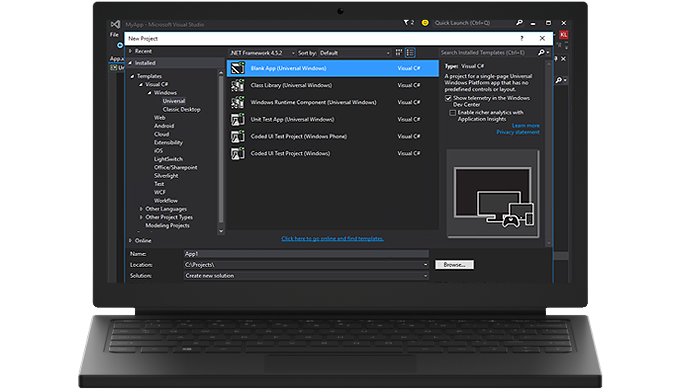Click "Visual C#" in the Unit Test App row
This screenshot has height=390, width=696.
(x=408, y=119)
